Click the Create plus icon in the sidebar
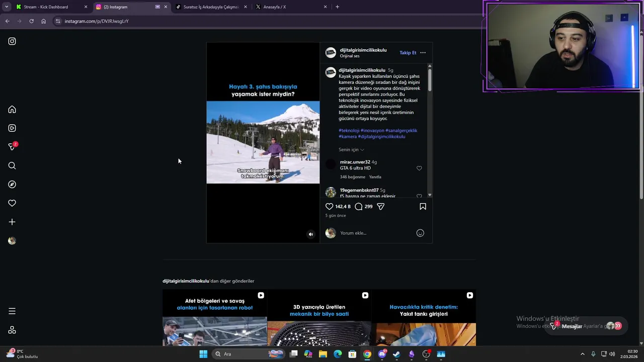Screen dimensions: 644x362 (12, 222)
